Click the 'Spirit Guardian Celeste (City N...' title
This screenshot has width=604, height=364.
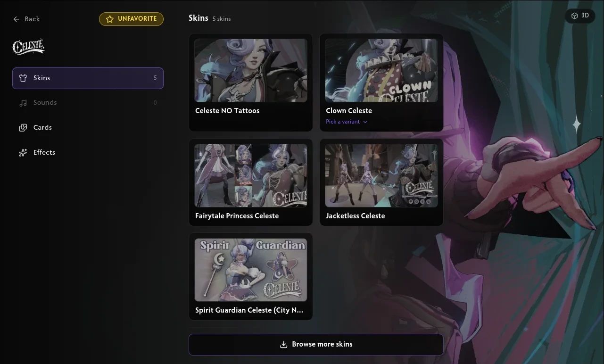(x=249, y=310)
